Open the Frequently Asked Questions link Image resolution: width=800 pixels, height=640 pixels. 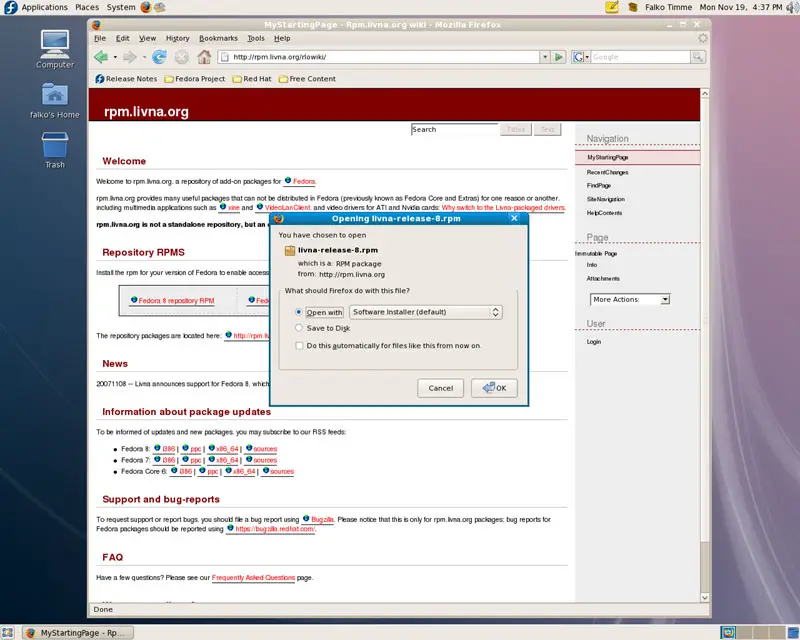(x=253, y=578)
